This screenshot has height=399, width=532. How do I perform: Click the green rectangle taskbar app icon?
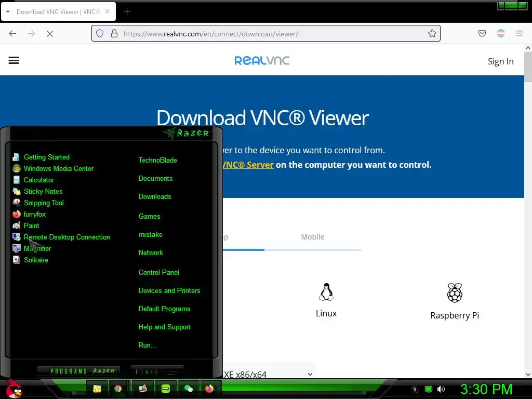point(166,389)
